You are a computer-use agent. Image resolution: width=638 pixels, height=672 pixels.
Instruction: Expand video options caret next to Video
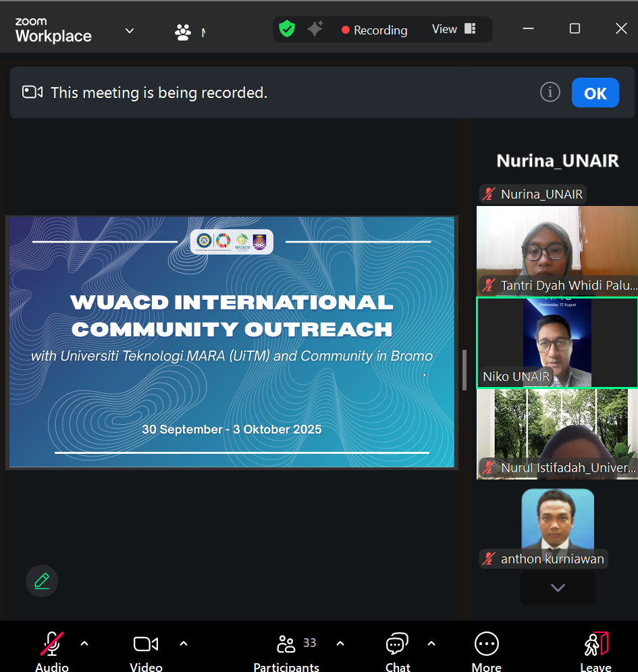[184, 644]
